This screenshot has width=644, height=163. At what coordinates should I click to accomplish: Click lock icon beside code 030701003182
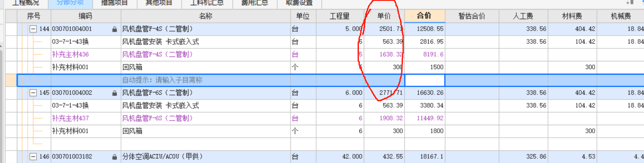(x=115, y=157)
